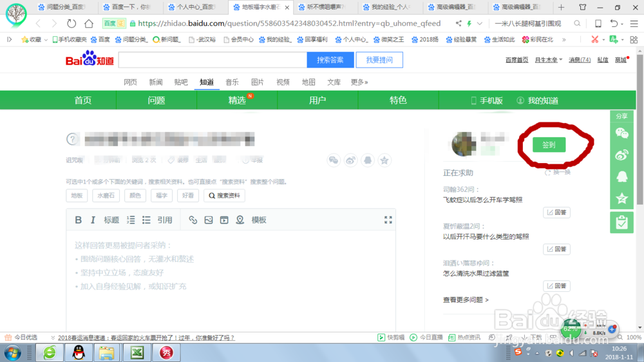
Task: Toggle italic formatting in answer editor
Action: click(x=93, y=220)
